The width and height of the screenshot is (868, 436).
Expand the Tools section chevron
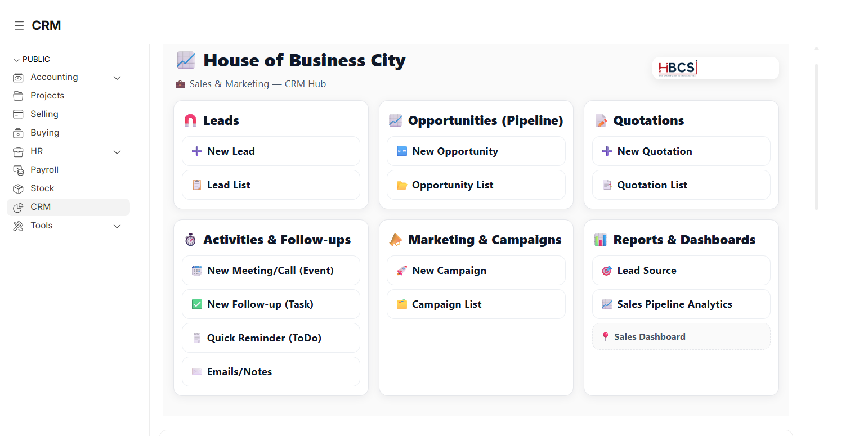117,226
